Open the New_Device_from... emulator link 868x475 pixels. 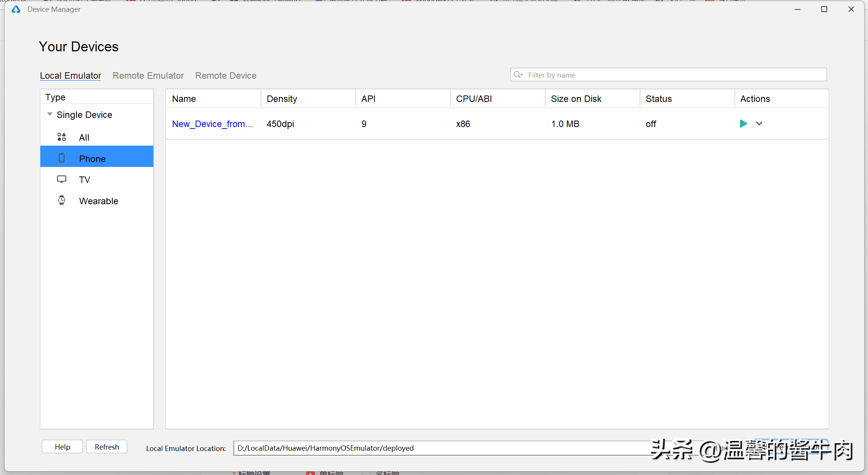click(x=212, y=124)
